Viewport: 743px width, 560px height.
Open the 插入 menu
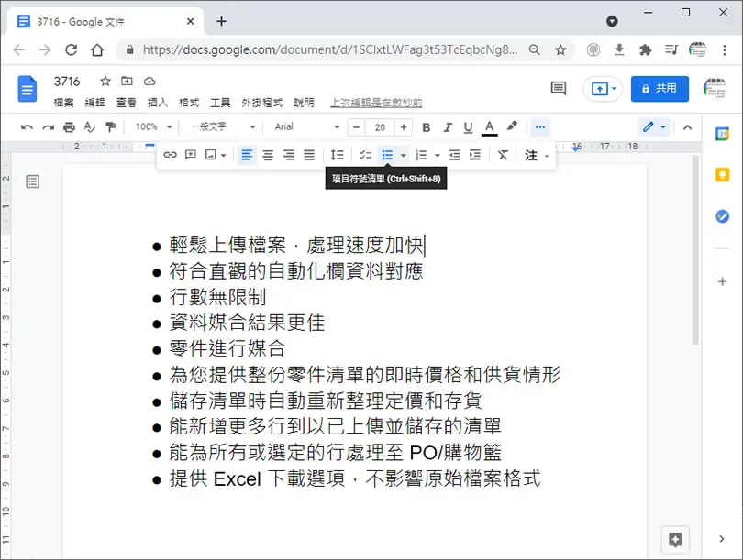pyautogui.click(x=158, y=103)
